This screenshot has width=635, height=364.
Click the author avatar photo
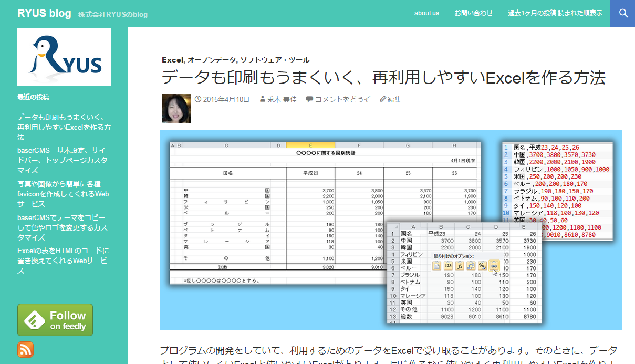176,108
